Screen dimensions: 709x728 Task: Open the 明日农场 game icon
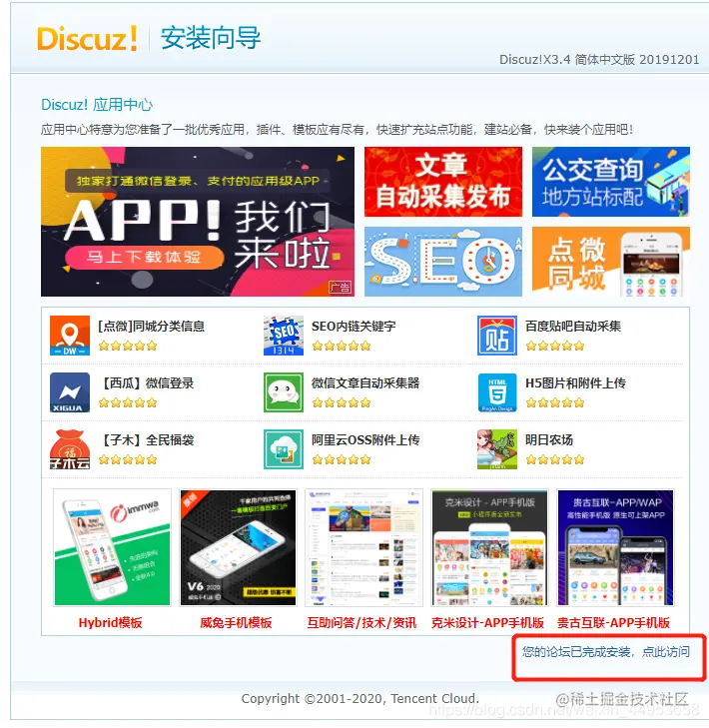tap(497, 449)
